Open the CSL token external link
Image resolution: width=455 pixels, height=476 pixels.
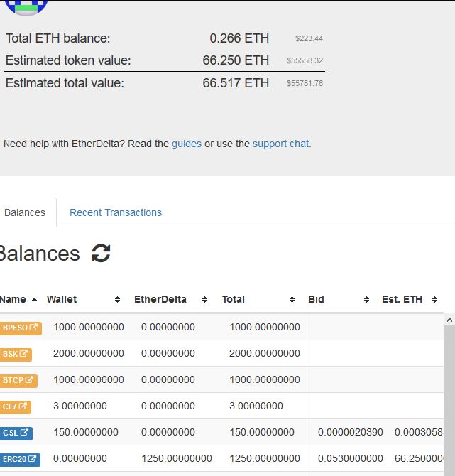[15, 433]
